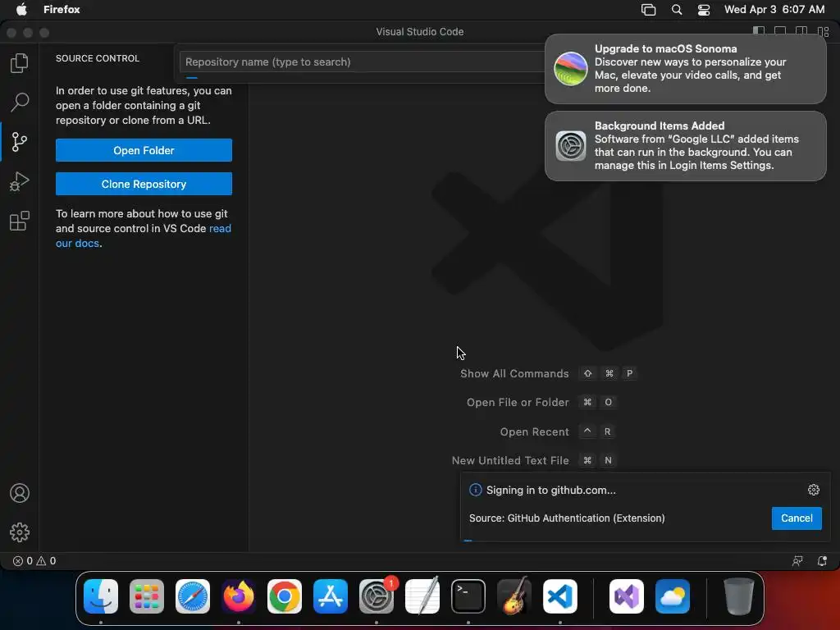Show errors and warnings in status bar

(x=34, y=561)
